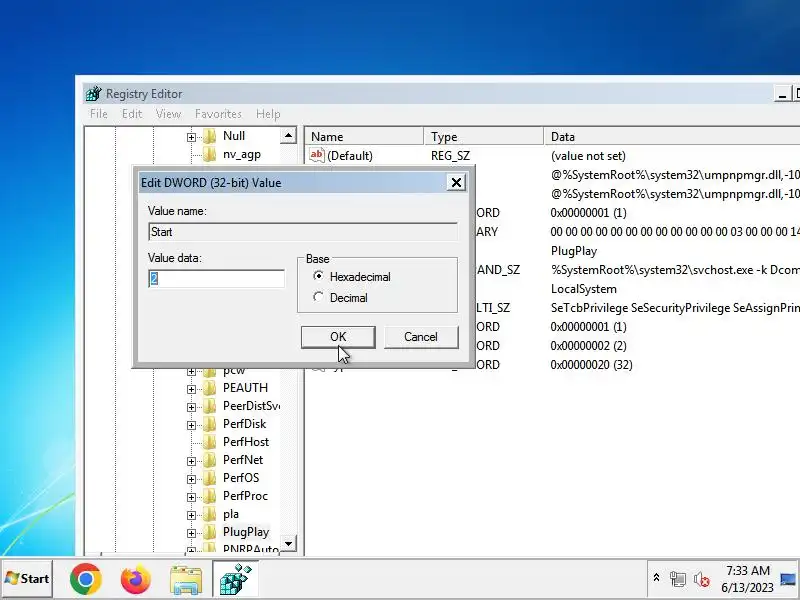Click the Value name field showing Start

(x=303, y=232)
